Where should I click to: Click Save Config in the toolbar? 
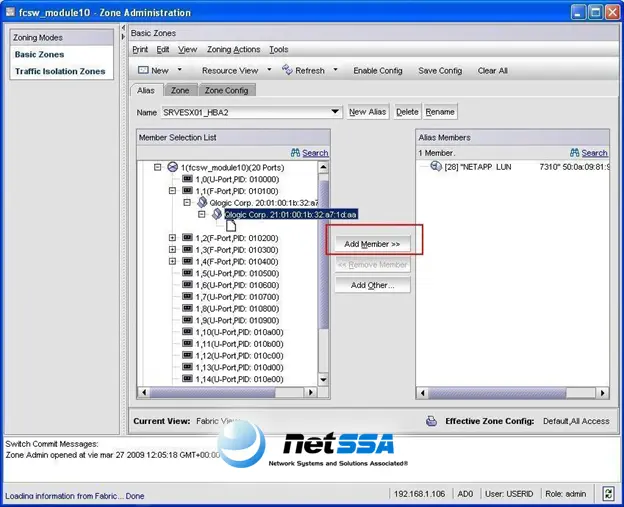(440, 70)
